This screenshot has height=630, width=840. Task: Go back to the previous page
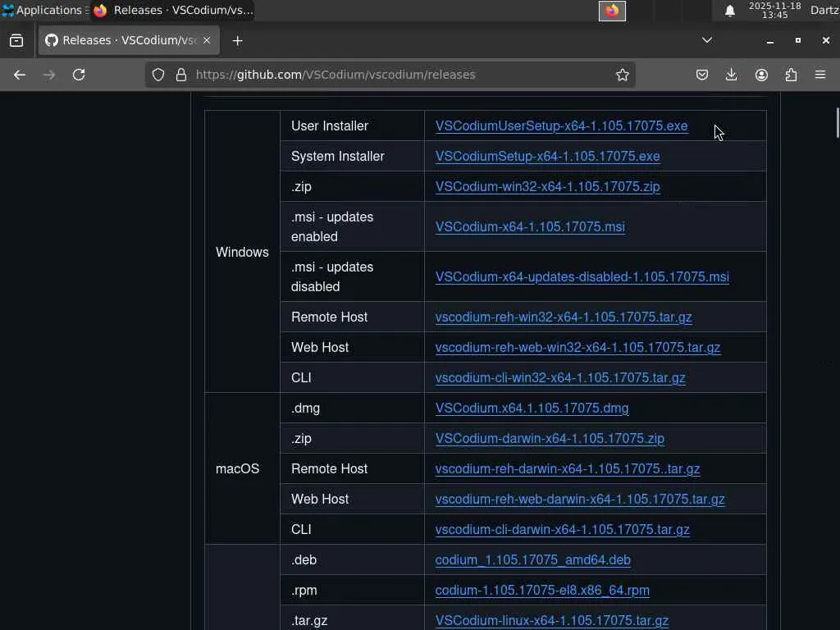20,75
